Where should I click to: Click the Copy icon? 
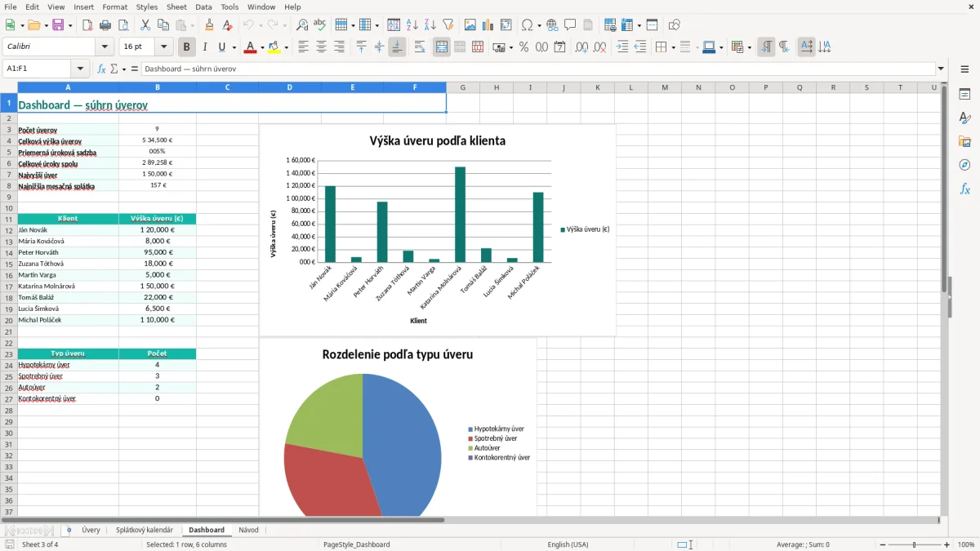point(163,25)
